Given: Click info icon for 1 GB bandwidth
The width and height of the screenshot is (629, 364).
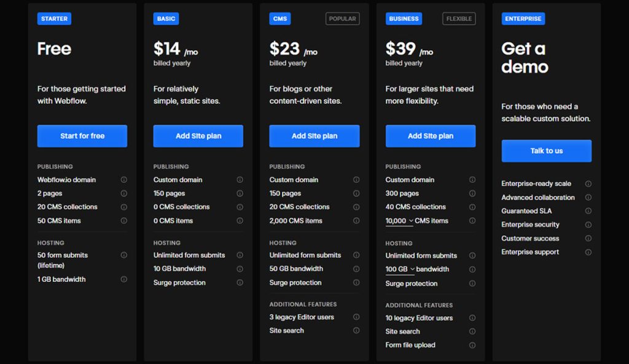Looking at the screenshot, I should (124, 279).
